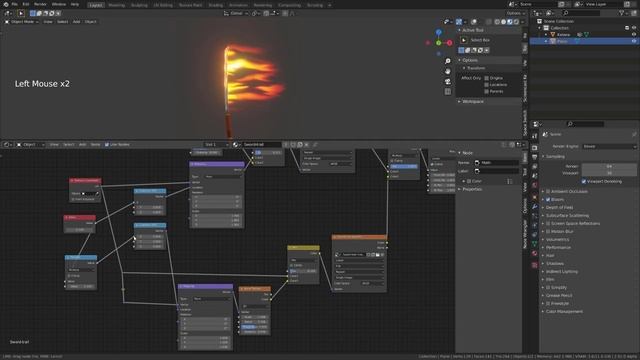
Task: Select material preview shading mode
Action: (510, 22)
